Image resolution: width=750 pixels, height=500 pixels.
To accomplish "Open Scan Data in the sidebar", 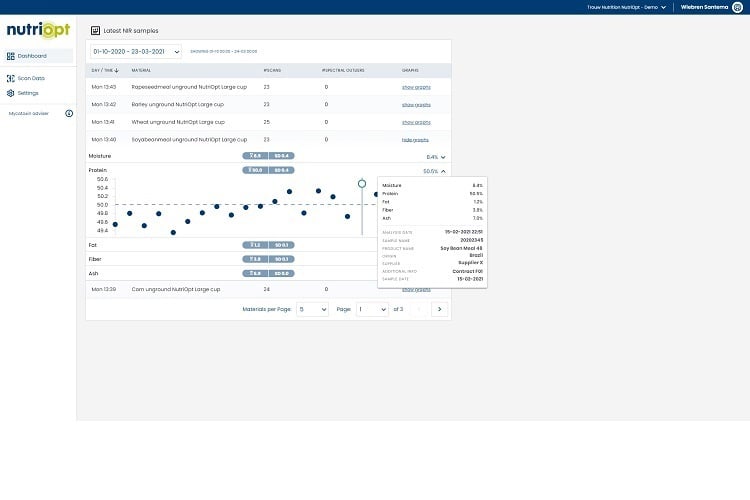I will (31, 78).
